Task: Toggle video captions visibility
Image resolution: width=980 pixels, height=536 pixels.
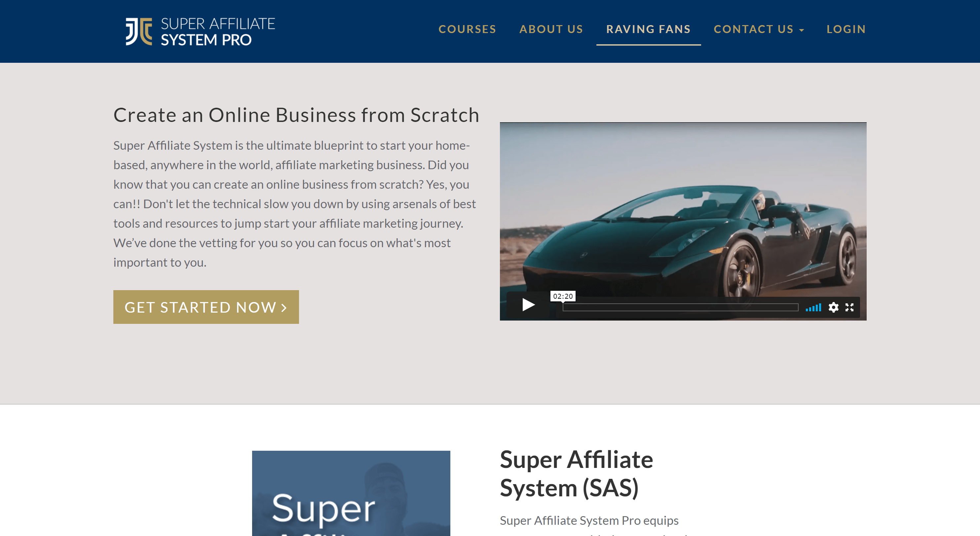Action: point(834,308)
